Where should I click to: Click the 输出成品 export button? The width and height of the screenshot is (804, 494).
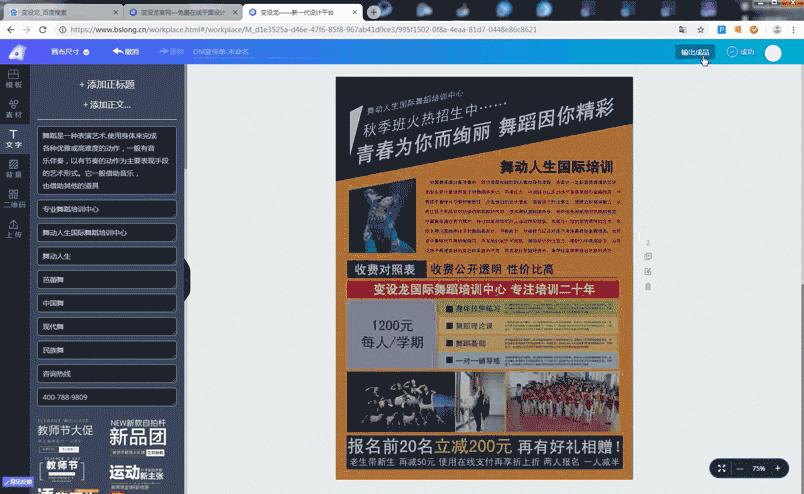694,52
